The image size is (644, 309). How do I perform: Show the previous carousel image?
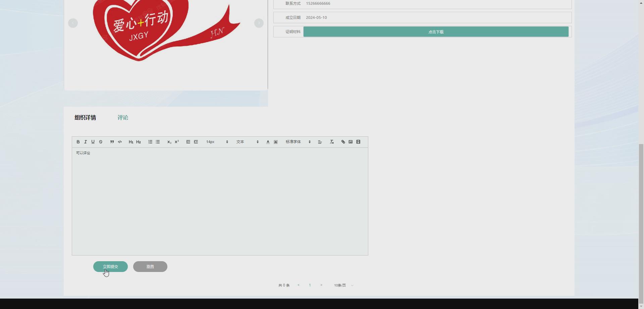[73, 23]
